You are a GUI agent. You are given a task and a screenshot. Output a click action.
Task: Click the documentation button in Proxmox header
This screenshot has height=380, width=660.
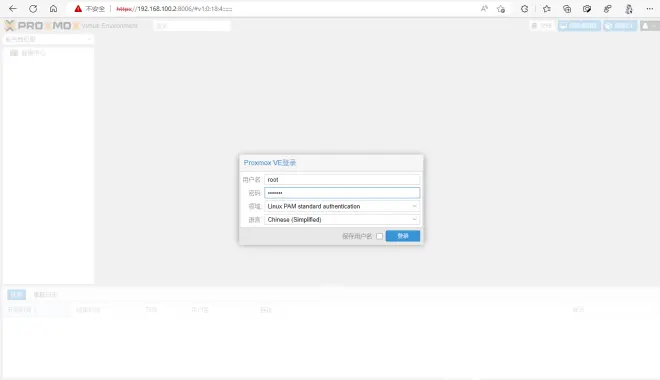click(x=542, y=26)
